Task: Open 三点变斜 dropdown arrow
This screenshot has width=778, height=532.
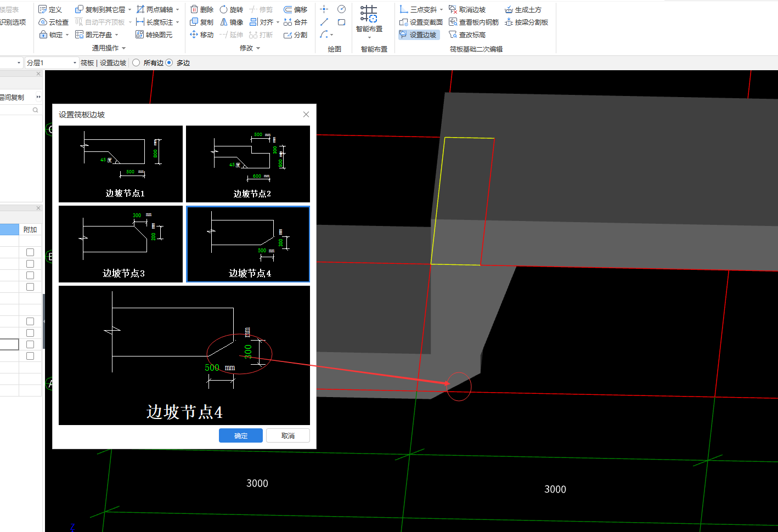Action: [441, 9]
